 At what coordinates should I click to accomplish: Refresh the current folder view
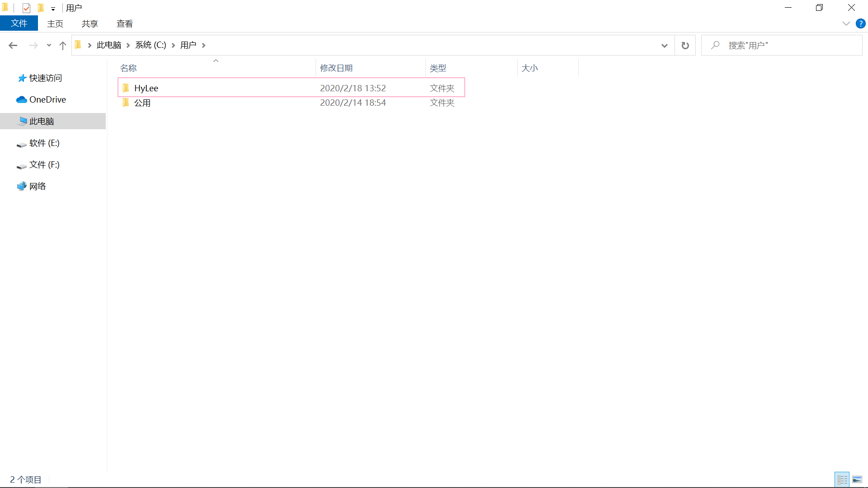[x=685, y=45]
